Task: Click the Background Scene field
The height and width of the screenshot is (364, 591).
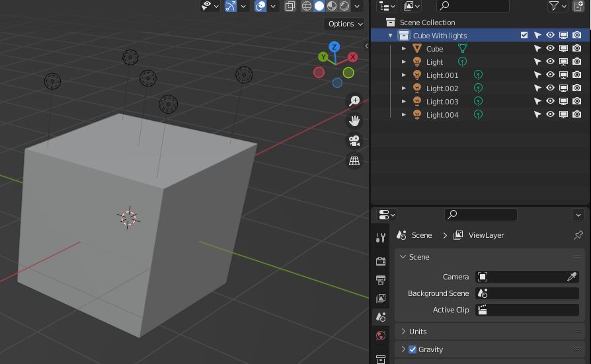Action: click(x=527, y=293)
